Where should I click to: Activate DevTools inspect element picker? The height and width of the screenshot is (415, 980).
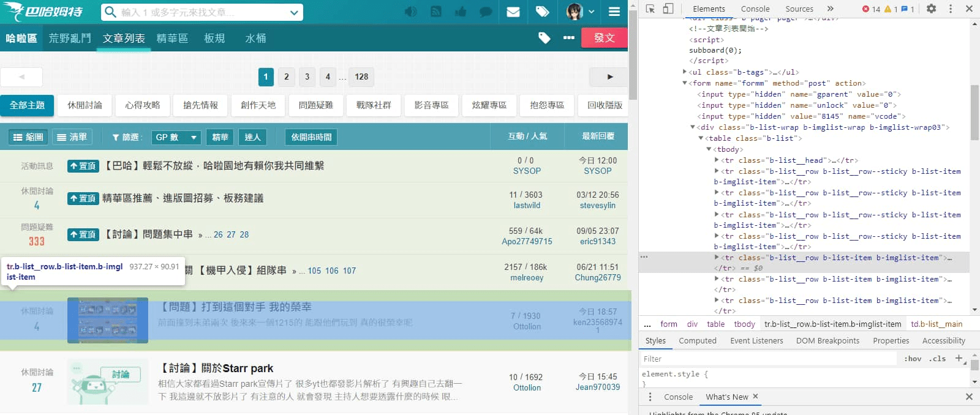coord(650,9)
